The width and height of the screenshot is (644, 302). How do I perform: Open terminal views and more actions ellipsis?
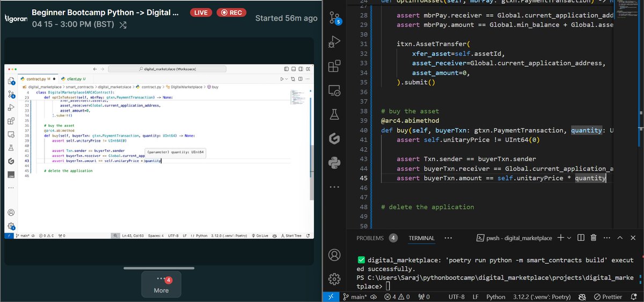(606, 238)
